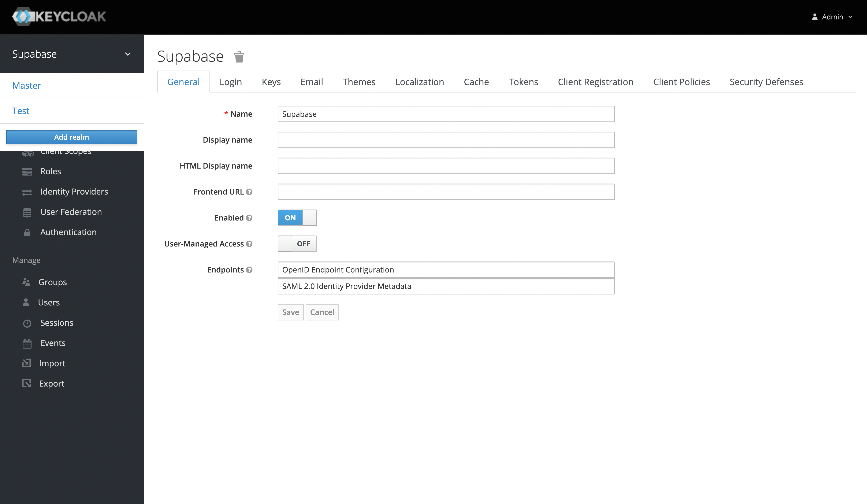Click the Name input field

(446, 113)
